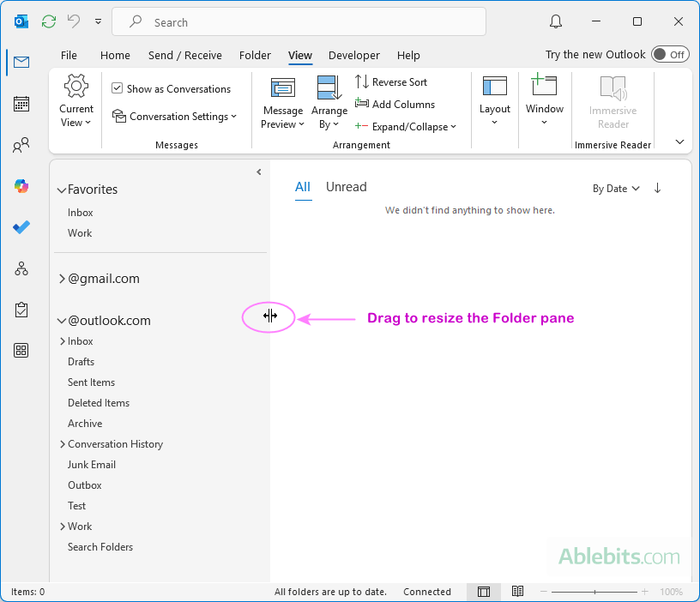This screenshot has height=602, width=700.
Task: Expand Work folder under @outlook.com
Action: (63, 527)
